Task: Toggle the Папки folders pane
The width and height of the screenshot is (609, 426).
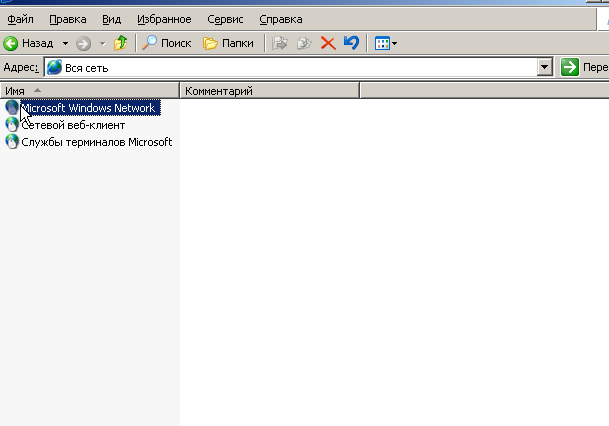Action: 228,43
